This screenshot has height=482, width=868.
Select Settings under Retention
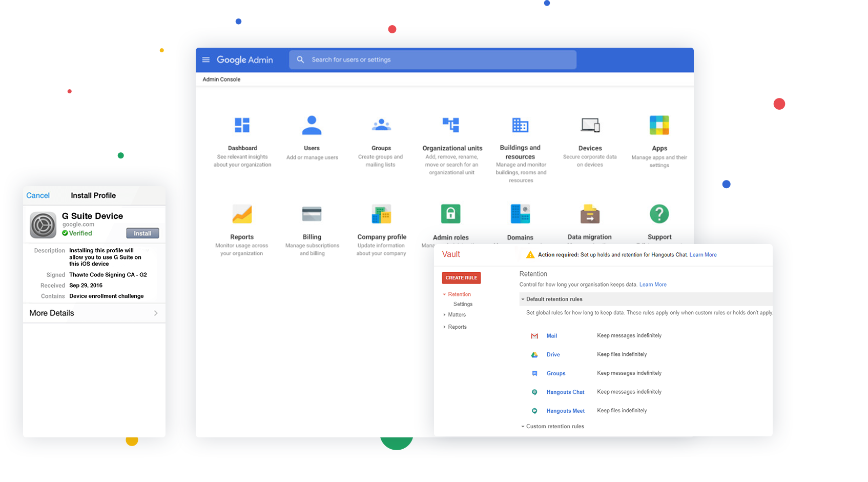463,304
